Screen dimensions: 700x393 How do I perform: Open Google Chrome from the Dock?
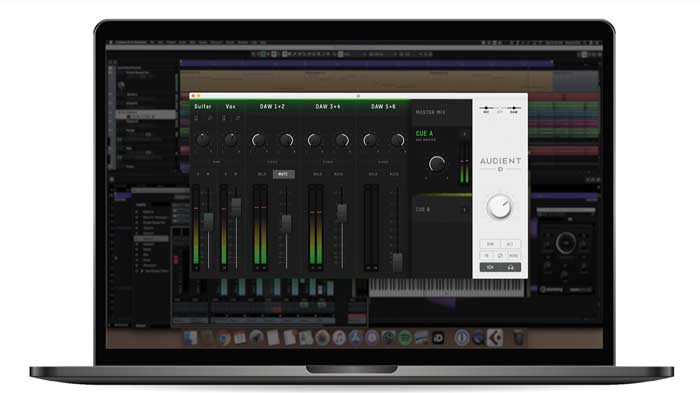(x=224, y=338)
